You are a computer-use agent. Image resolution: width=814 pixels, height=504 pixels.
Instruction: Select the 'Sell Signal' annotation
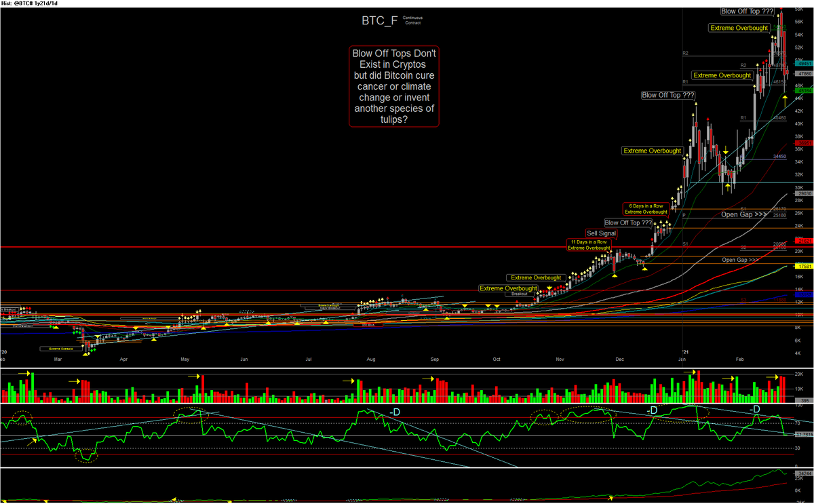click(x=602, y=233)
